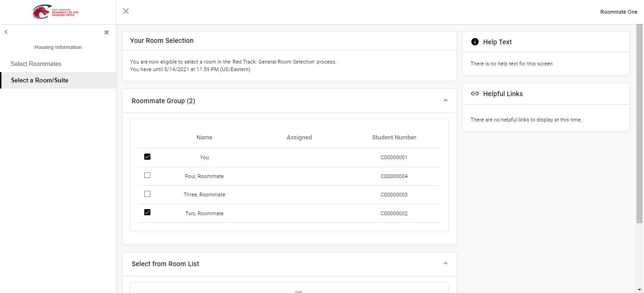Screen dimensions: 644x293
Task: Click the name You in the table
Action: click(204, 157)
